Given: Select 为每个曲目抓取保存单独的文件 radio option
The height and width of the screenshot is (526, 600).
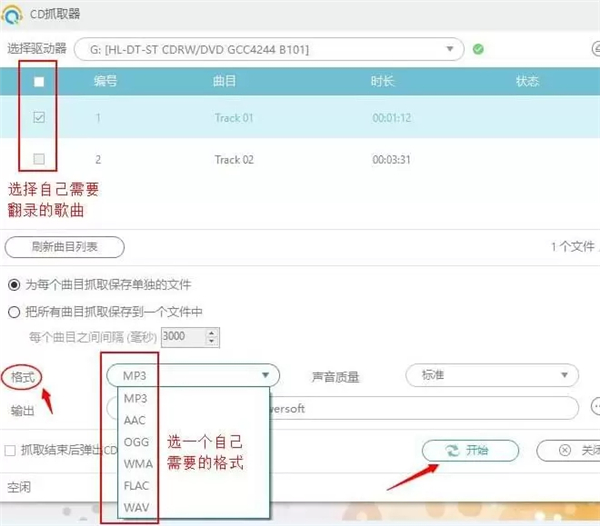Looking at the screenshot, I should pyautogui.click(x=14, y=285).
